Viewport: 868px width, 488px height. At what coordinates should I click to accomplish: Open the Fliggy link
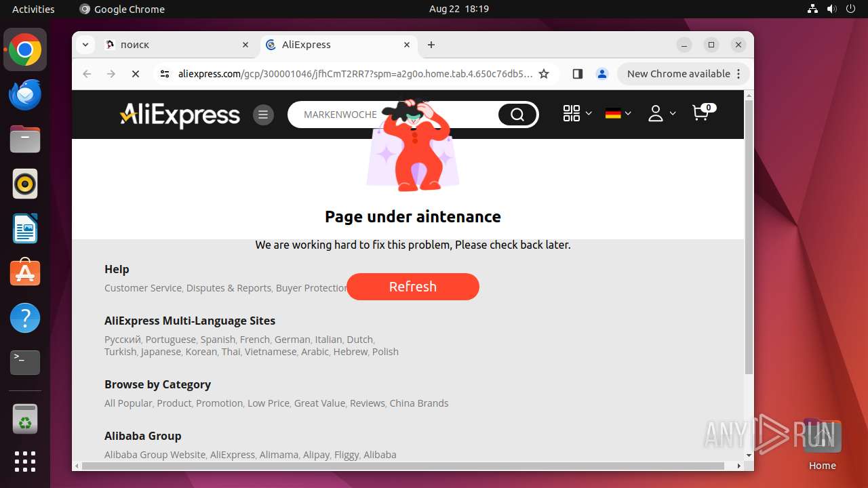[x=347, y=455]
